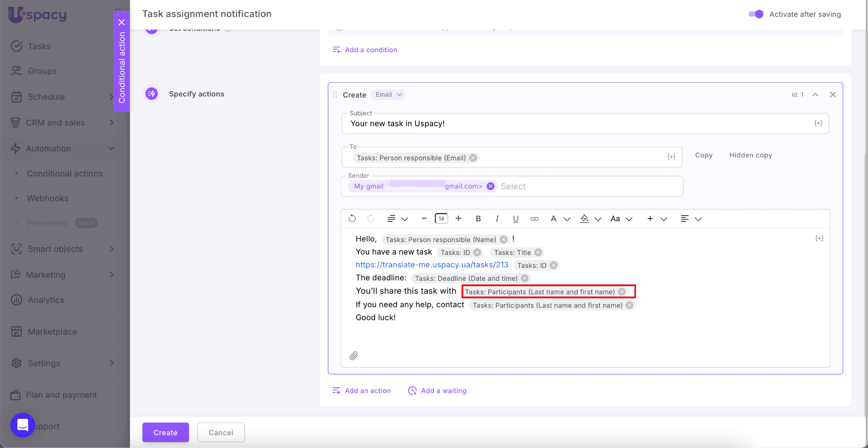
Task: Go to Webhooks in the sidebar
Action: (47, 198)
